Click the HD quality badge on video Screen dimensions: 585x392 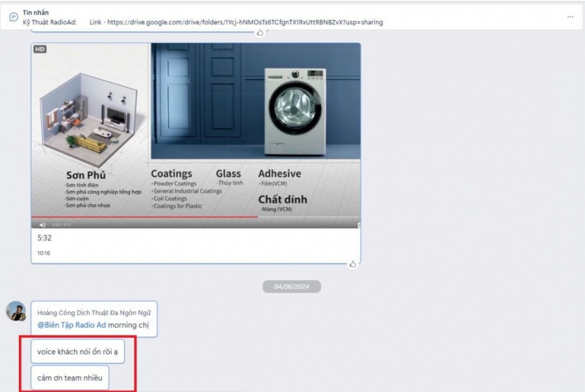point(40,49)
